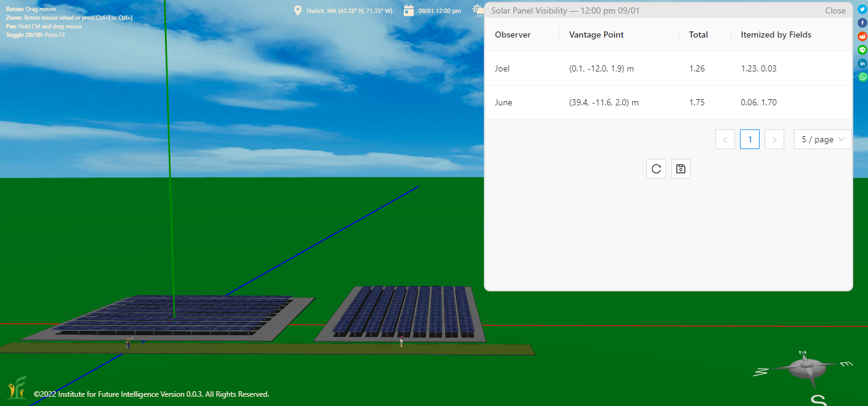This screenshot has width=868, height=406.
Task: Open the 5 / page size dropdown
Action: [x=822, y=139]
